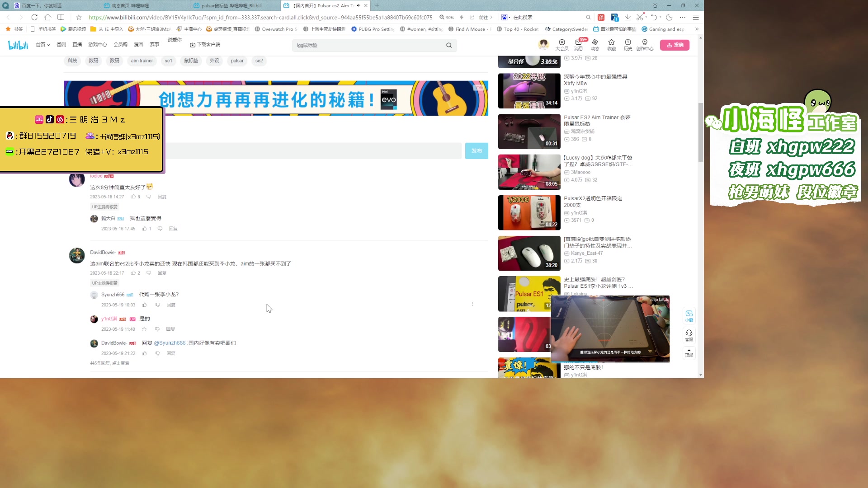Open the browser downloads icon
Screen dimensions: 868x488
point(627,17)
